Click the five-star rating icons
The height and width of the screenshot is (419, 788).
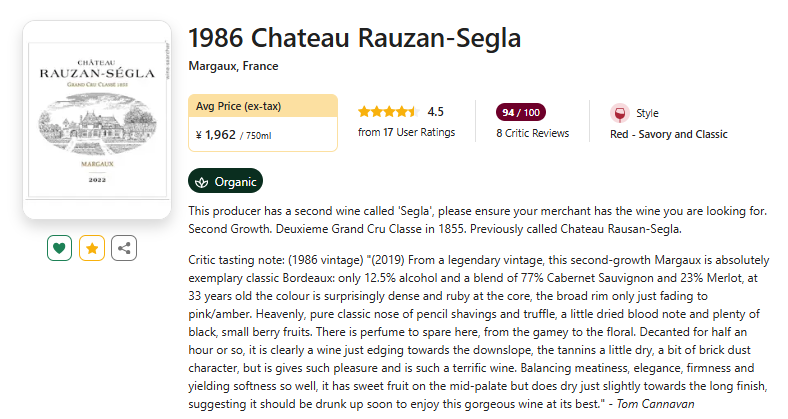(x=388, y=112)
